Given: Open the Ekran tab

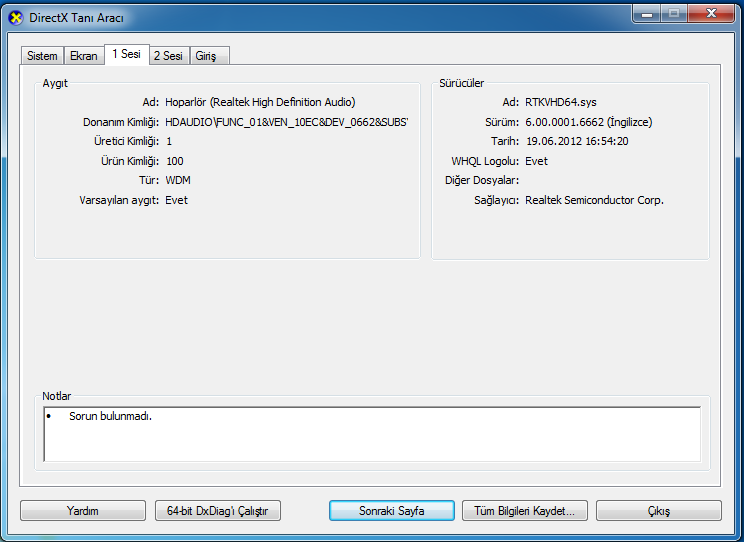Looking at the screenshot, I should [x=83, y=56].
